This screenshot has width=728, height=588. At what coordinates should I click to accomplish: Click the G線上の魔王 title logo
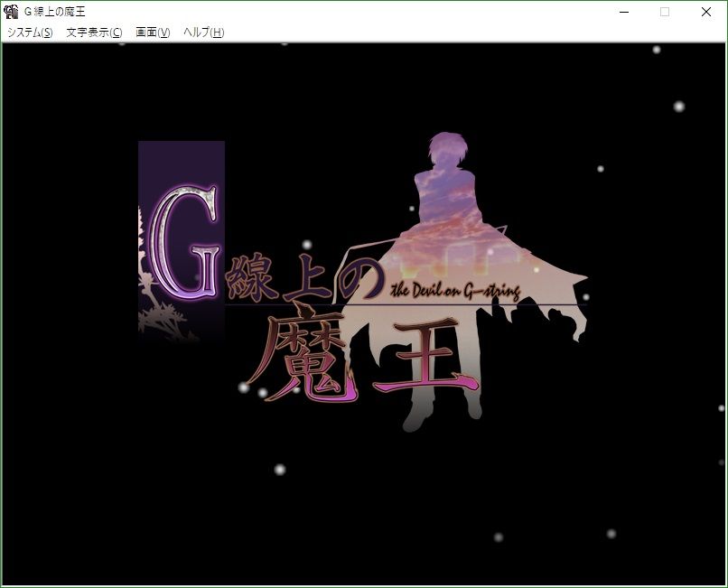click(x=363, y=283)
